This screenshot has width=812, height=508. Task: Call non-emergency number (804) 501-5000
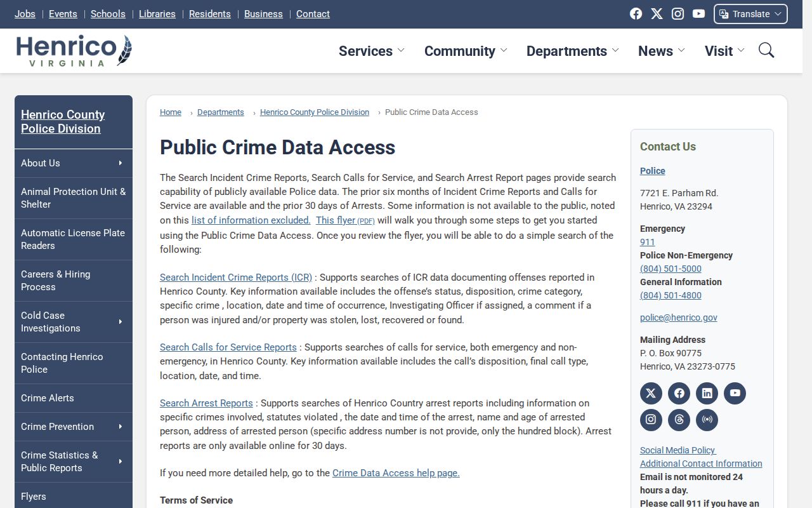point(671,269)
